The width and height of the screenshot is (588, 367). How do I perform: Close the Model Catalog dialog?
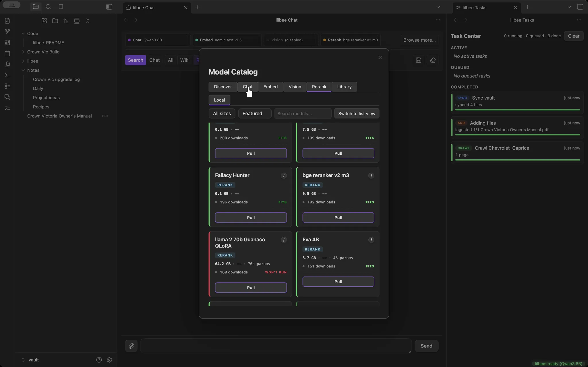click(x=380, y=57)
